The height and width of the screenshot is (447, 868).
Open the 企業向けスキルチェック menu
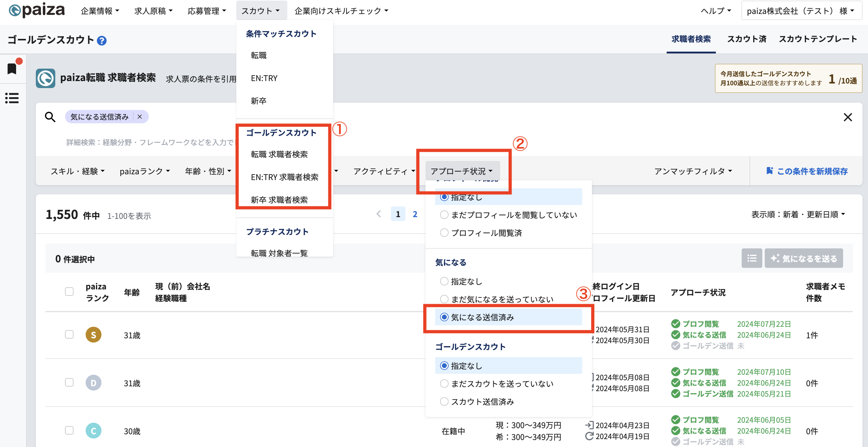pos(341,11)
